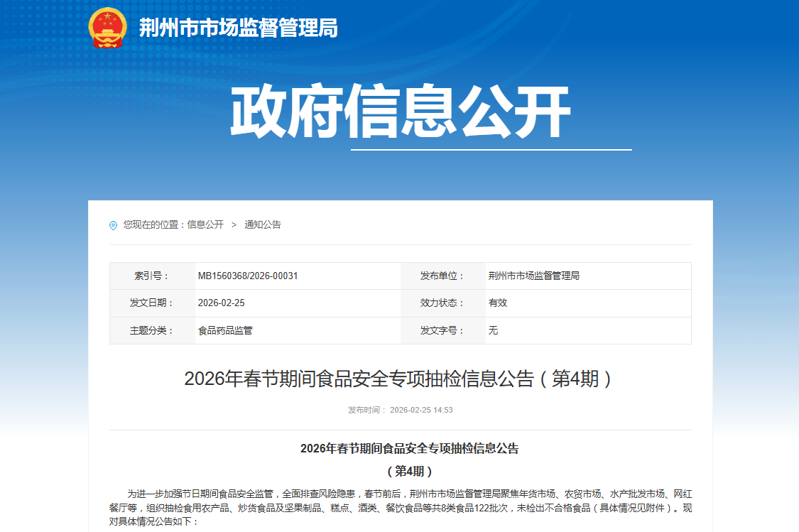Click the 政府信息公开 banner heading
The image size is (799, 532).
click(x=400, y=112)
